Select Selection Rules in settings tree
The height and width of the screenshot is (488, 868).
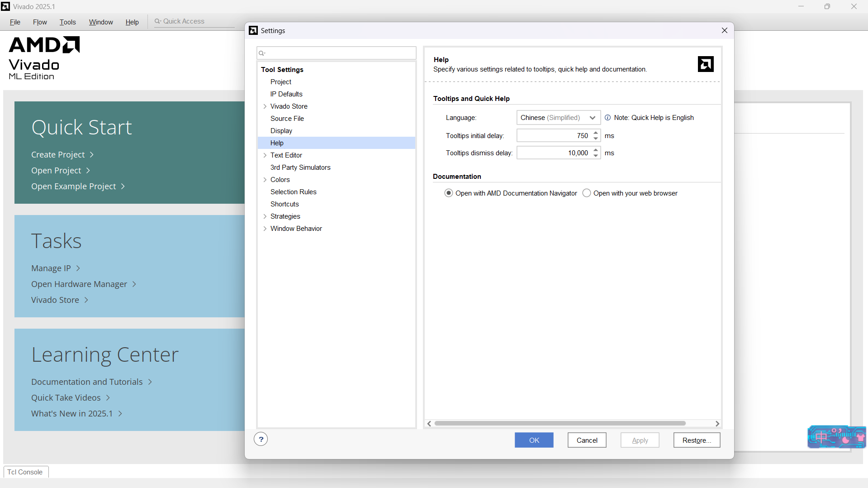(x=294, y=192)
